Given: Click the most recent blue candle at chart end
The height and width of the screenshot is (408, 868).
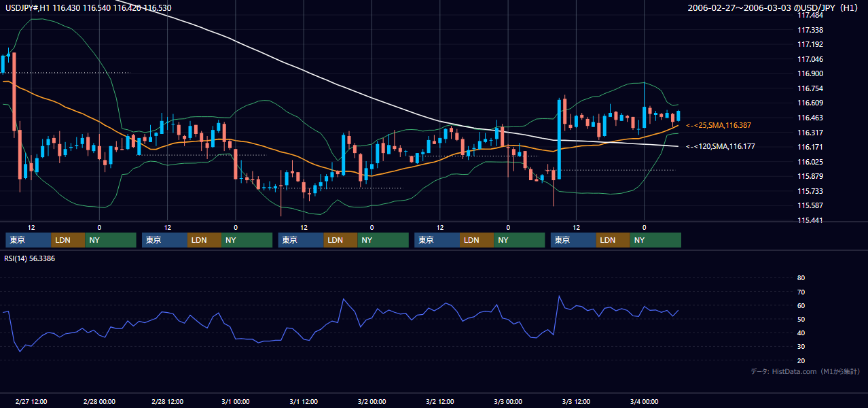Looking at the screenshot, I should coord(678,116).
